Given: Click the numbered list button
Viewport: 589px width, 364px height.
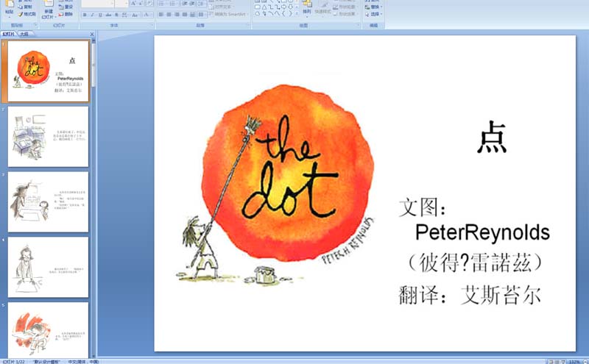Looking at the screenshot, I should 173,4.
